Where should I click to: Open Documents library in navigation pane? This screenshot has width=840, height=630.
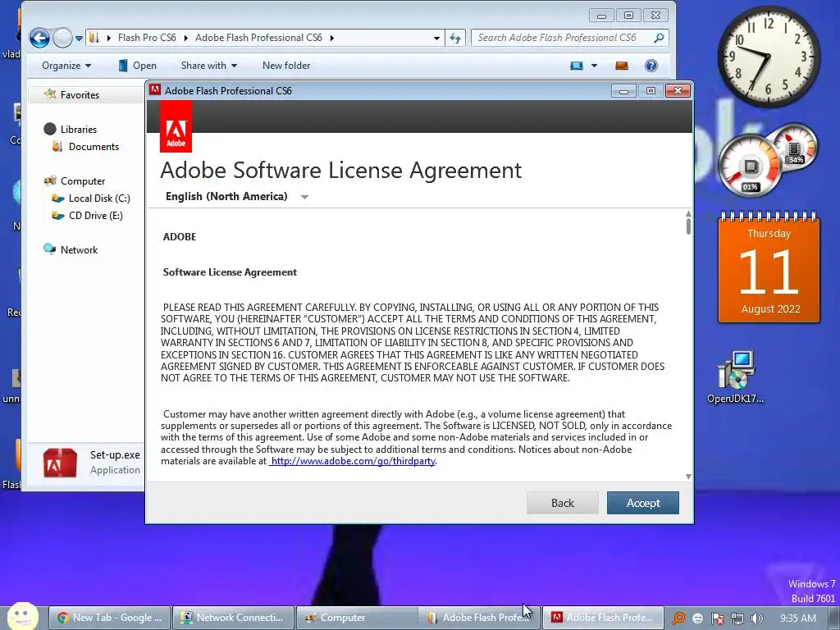click(x=94, y=147)
